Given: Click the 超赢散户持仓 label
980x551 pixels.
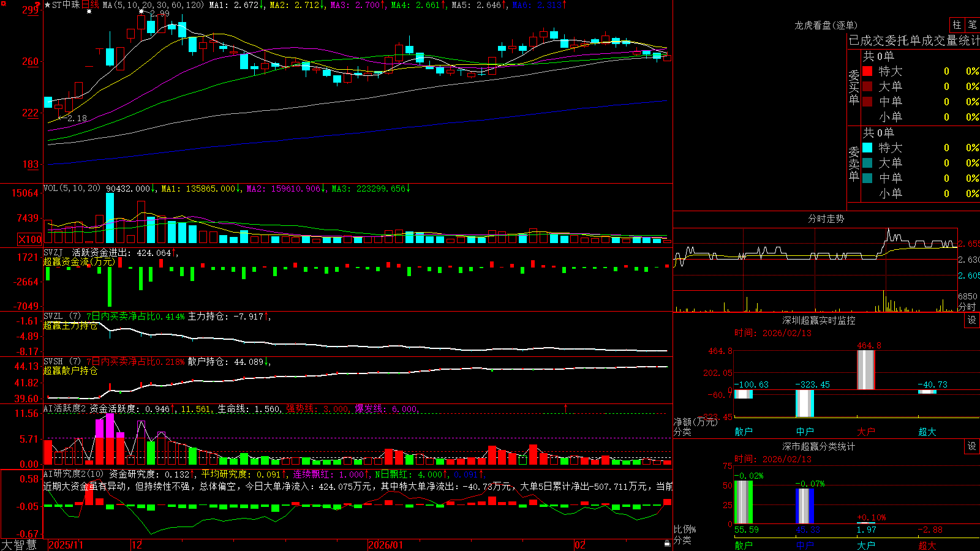Looking at the screenshot, I should (x=70, y=370).
